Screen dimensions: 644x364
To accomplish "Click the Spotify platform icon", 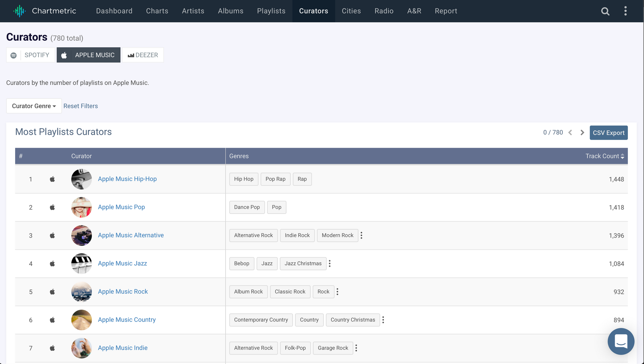I will (x=14, y=55).
